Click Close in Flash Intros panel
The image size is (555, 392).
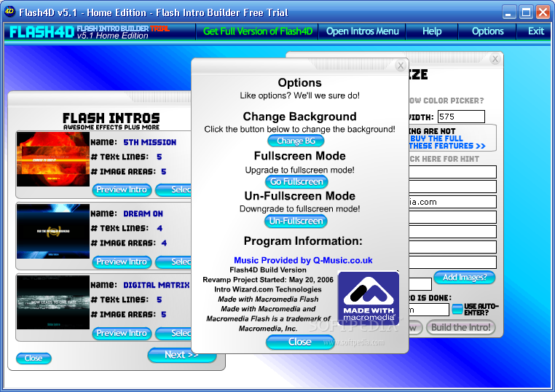tap(34, 358)
